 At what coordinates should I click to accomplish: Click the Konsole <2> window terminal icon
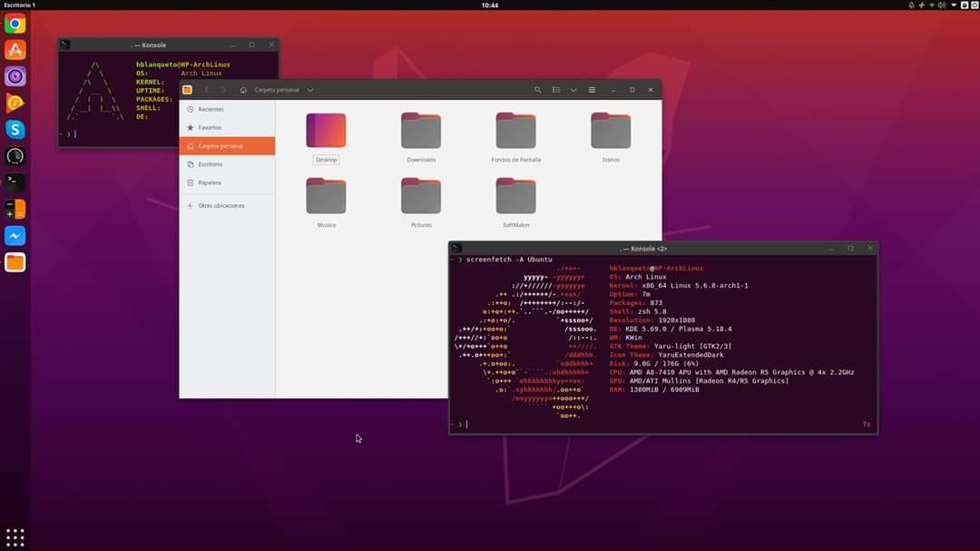click(x=456, y=249)
